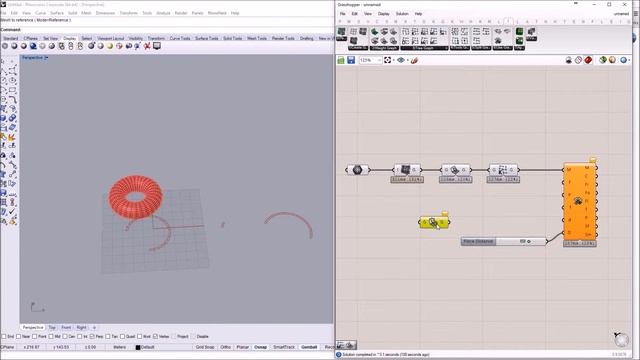Toggle the Near osnap checkbox
Image resolution: width=640 pixels, height=360 pixels.
(18, 337)
